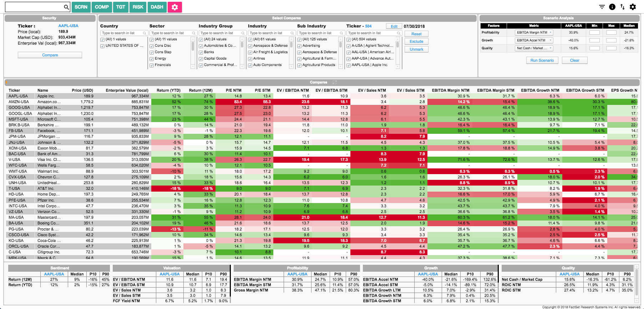Image resolution: width=644 pixels, height=309 pixels.
Task: Click ROIC NTM row in Quality panel
Action: [x=567, y=285]
